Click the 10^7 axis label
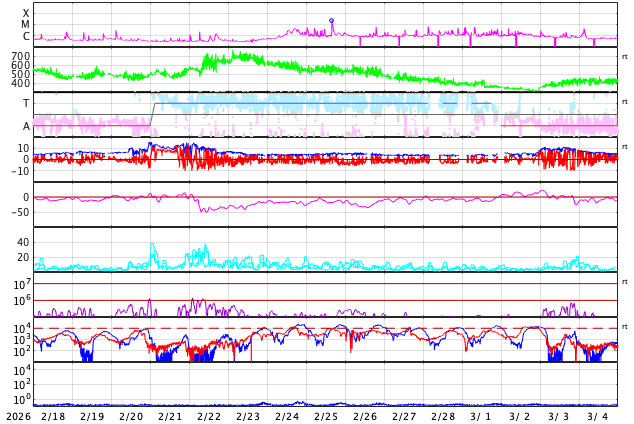This screenshot has width=634, height=424. 21,285
